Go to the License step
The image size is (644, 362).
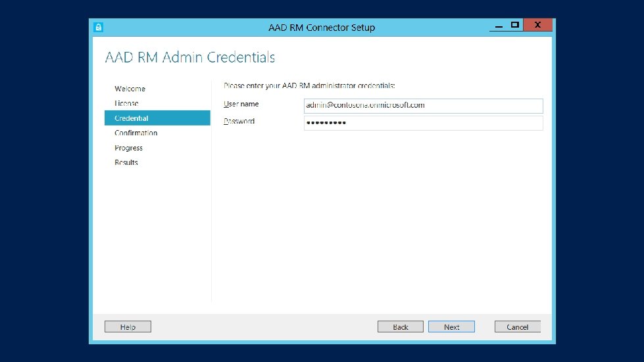(x=126, y=103)
